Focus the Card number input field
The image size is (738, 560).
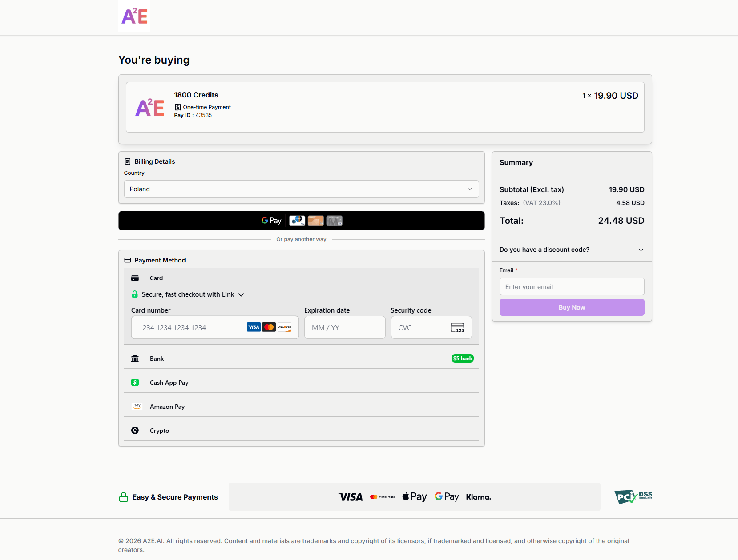click(x=215, y=327)
